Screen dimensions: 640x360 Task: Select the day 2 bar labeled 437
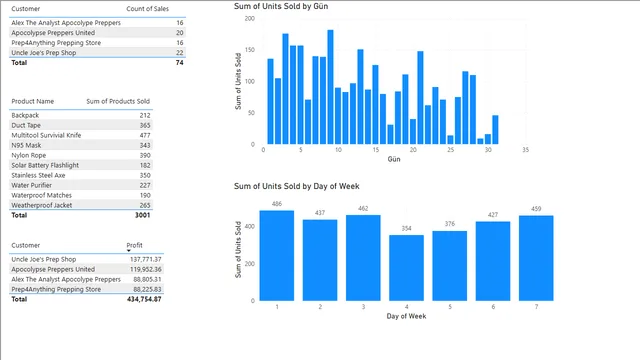pyautogui.click(x=320, y=260)
